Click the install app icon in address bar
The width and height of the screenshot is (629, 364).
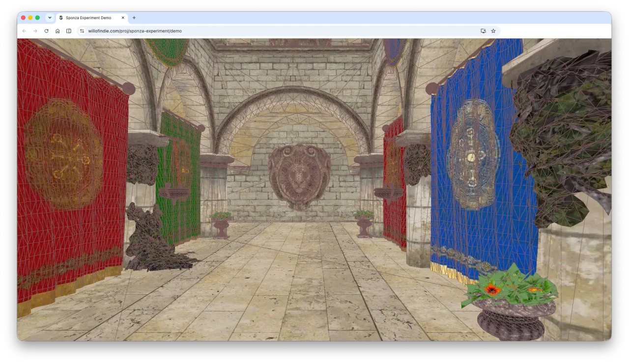tap(483, 31)
